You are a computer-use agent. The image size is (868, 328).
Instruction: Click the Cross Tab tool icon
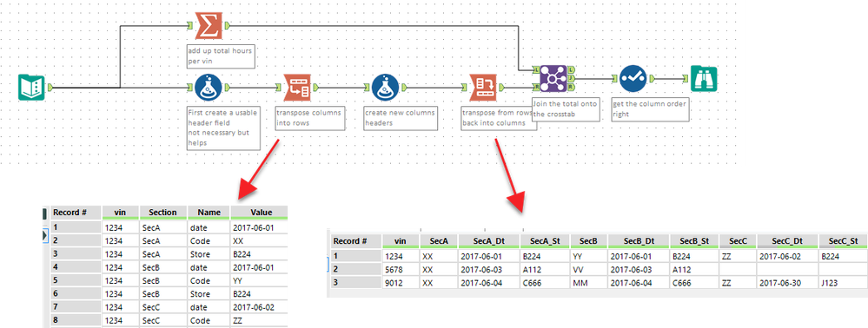coord(483,88)
